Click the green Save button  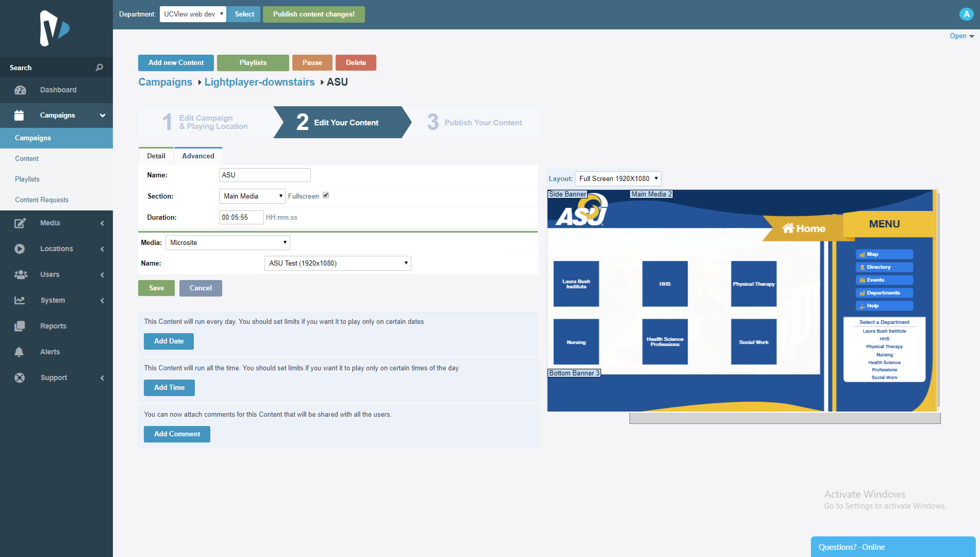[x=156, y=288]
